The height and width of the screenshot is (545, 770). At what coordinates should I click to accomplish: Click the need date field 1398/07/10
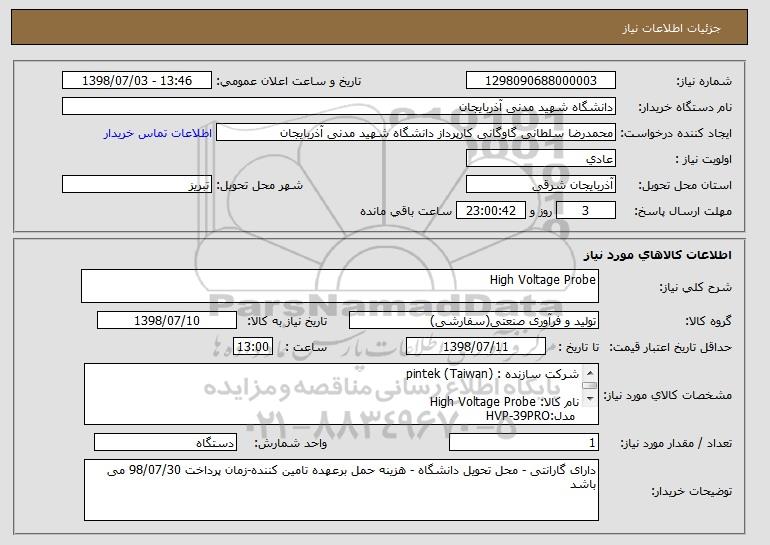(167, 321)
